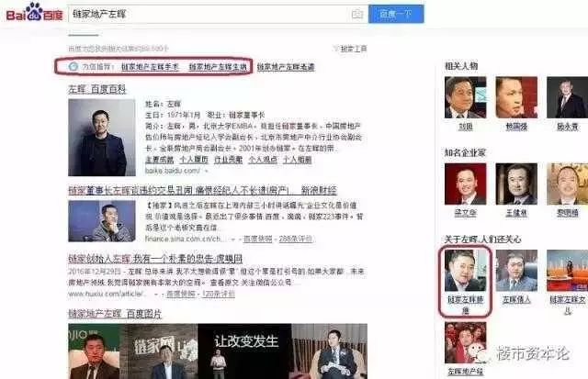Open the red-background portrait under 知名企业家

[x=466, y=184]
